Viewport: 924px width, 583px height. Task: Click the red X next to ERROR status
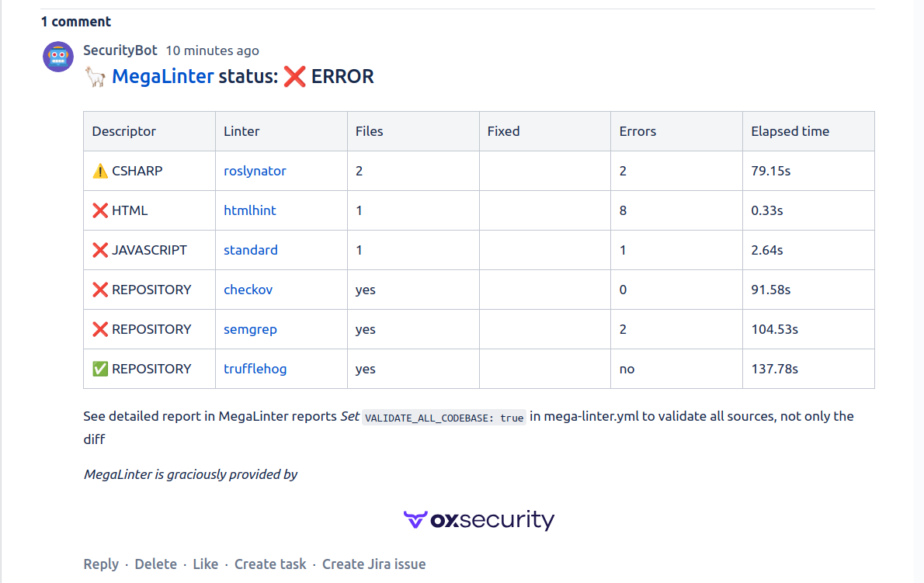[294, 77]
